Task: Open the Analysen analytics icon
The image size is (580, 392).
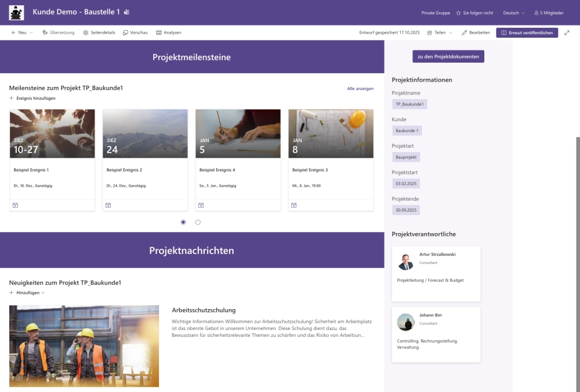Action: (158, 33)
